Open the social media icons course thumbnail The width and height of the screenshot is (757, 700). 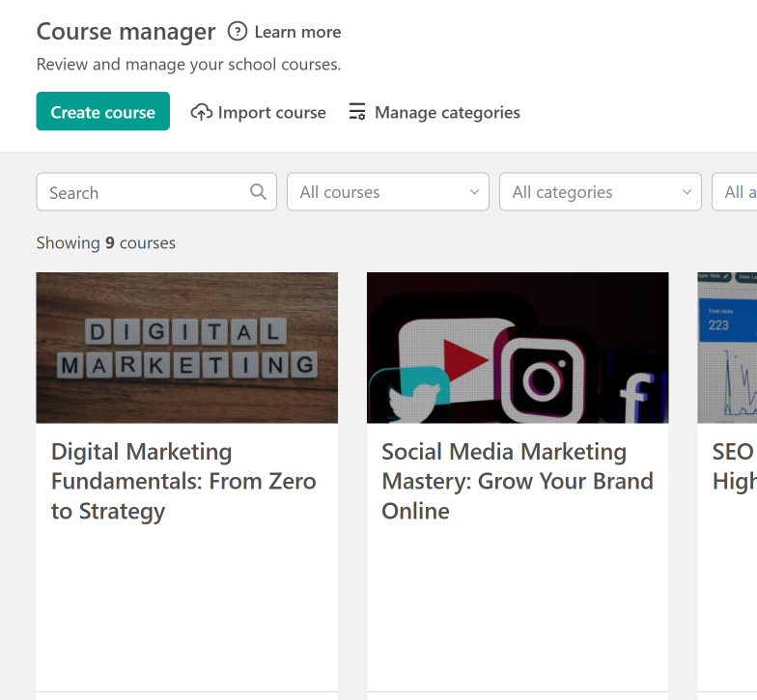pyautogui.click(x=518, y=348)
